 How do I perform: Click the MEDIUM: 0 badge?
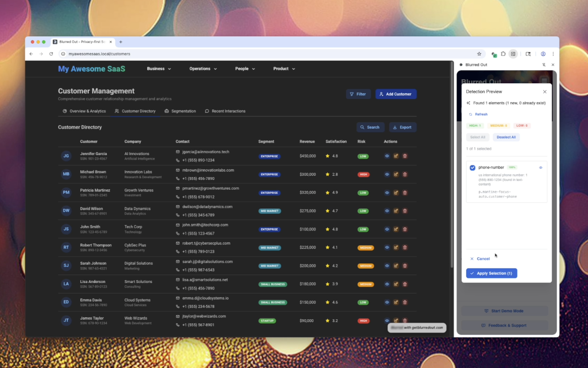pos(498,126)
